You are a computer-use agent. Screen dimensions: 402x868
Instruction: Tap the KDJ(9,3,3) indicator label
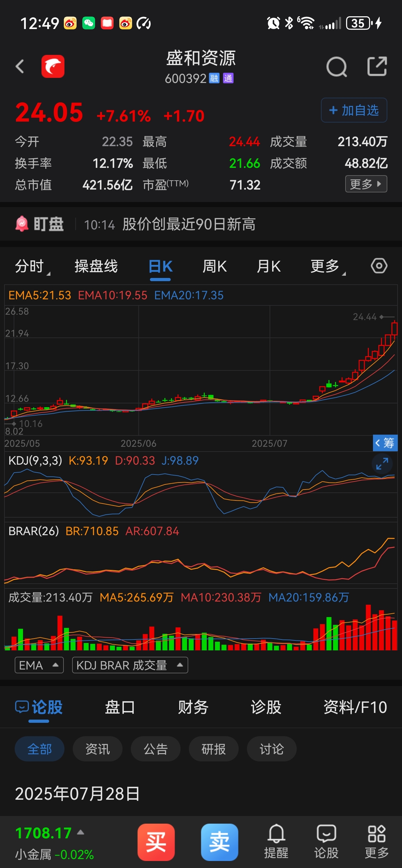[35, 460]
